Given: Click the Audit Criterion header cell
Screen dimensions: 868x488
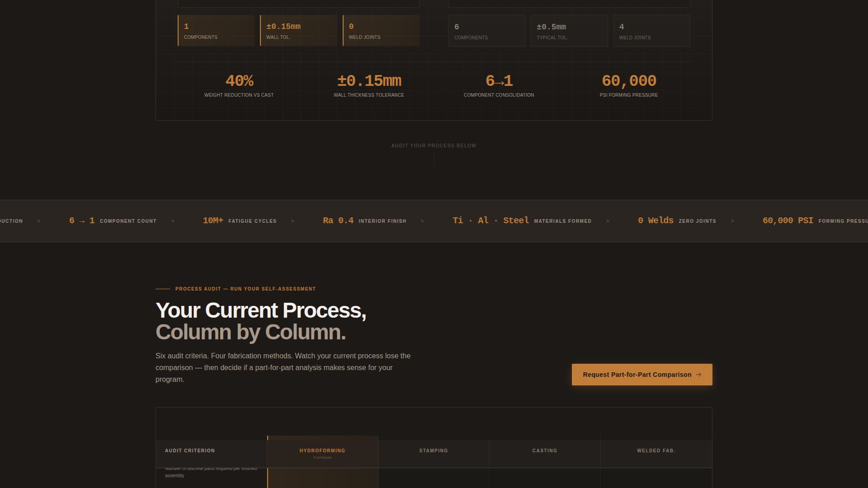Looking at the screenshot, I should pyautogui.click(x=190, y=450).
